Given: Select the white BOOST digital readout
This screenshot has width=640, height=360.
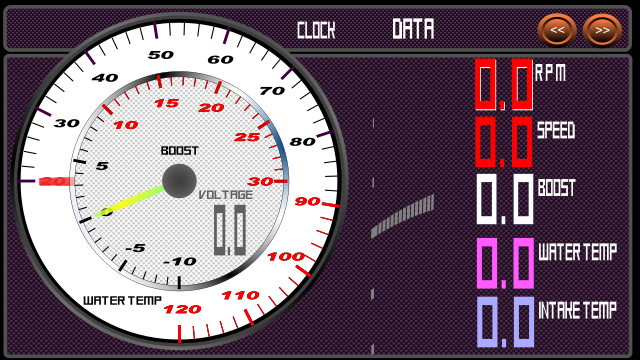Looking at the screenshot, I should 504,199.
